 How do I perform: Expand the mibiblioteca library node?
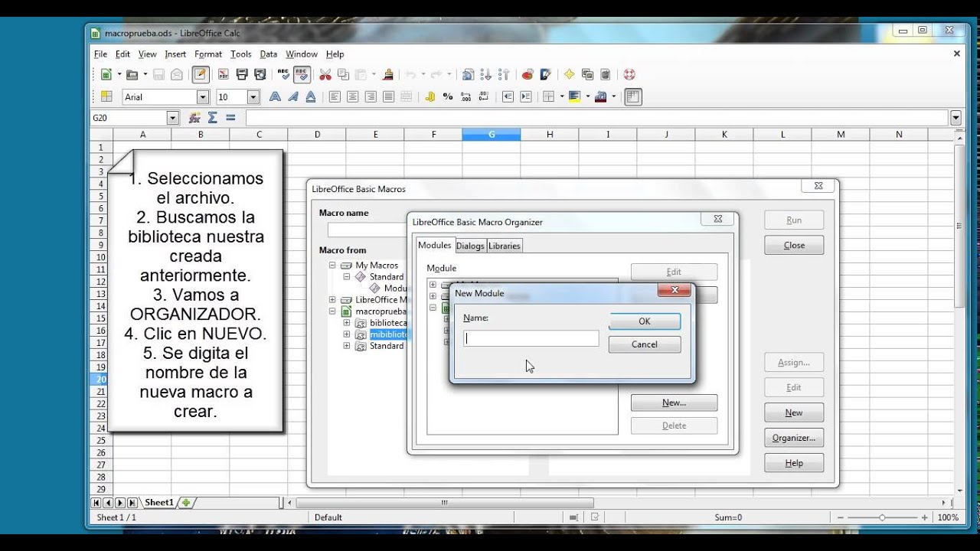346,334
